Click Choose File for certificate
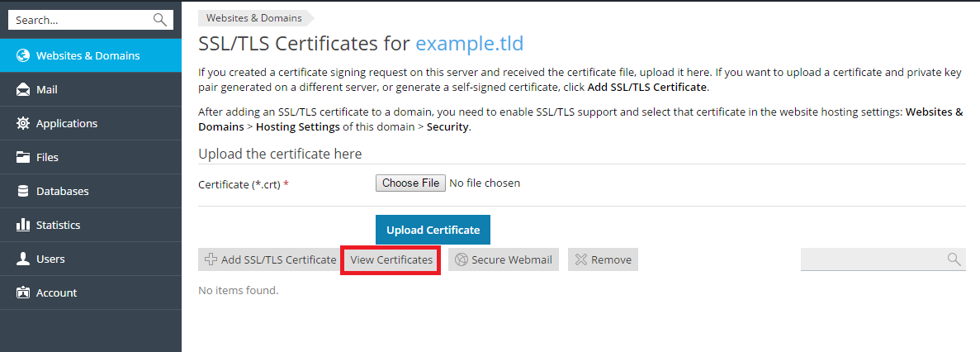This screenshot has height=352, width=980. coord(410,183)
